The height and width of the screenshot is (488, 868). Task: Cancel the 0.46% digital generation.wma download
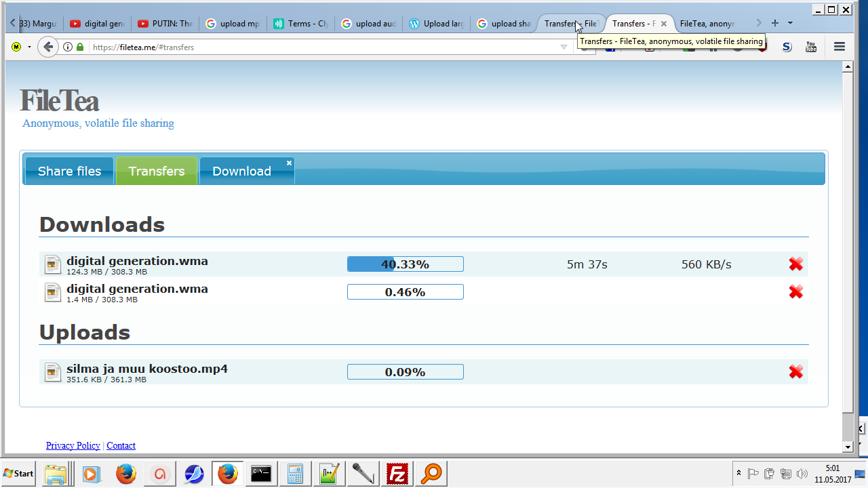coord(796,292)
